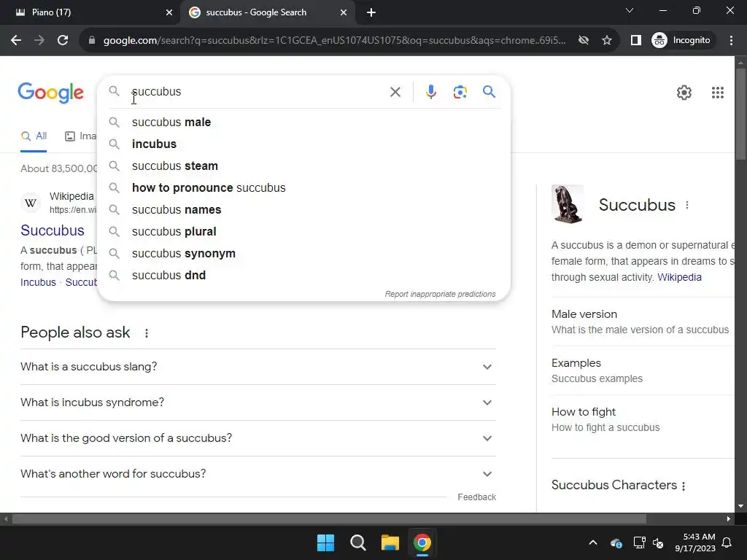
Task: Open Male version related search
Action: coord(643,322)
